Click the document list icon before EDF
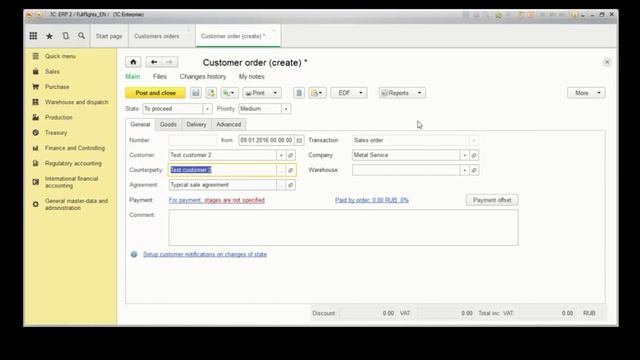This screenshot has width=640, height=360. [x=299, y=93]
